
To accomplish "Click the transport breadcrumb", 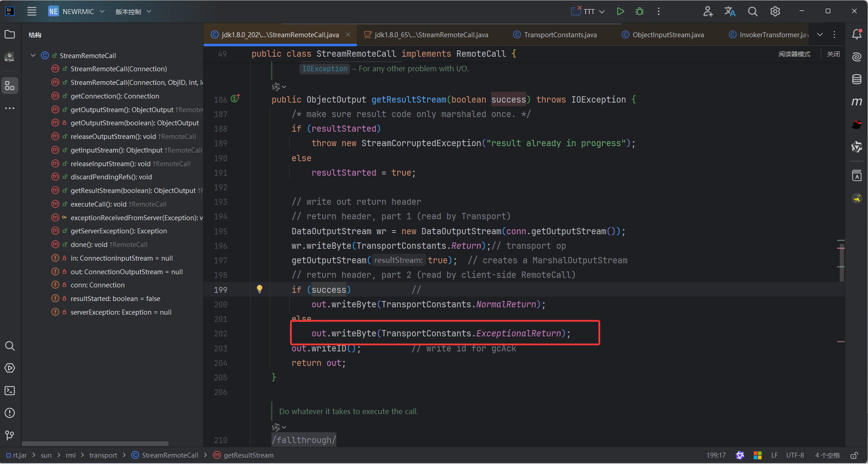I will (x=103, y=455).
